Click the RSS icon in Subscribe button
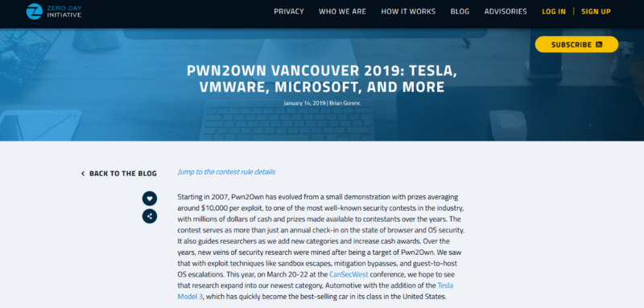Viewport: 644px width, 308px height. [x=599, y=44]
